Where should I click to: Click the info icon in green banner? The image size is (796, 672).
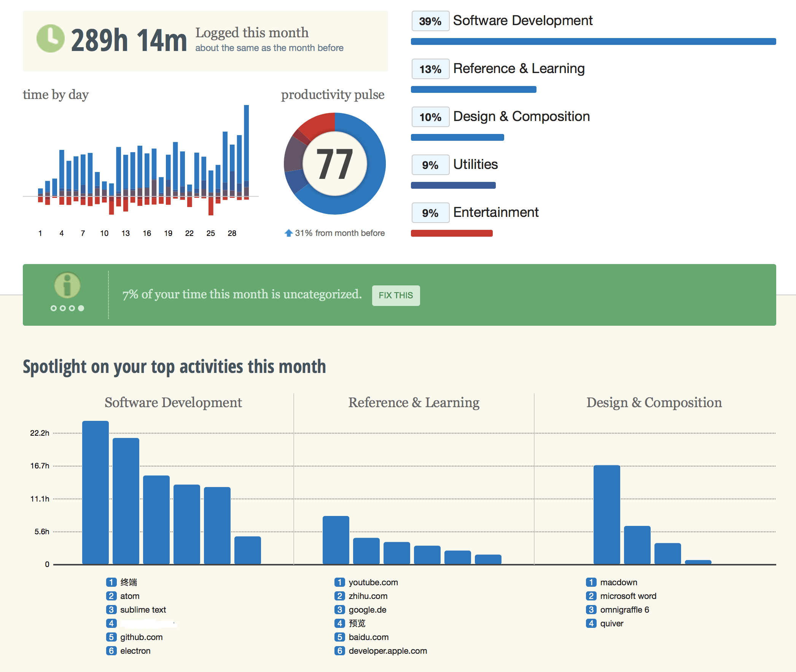click(x=67, y=285)
